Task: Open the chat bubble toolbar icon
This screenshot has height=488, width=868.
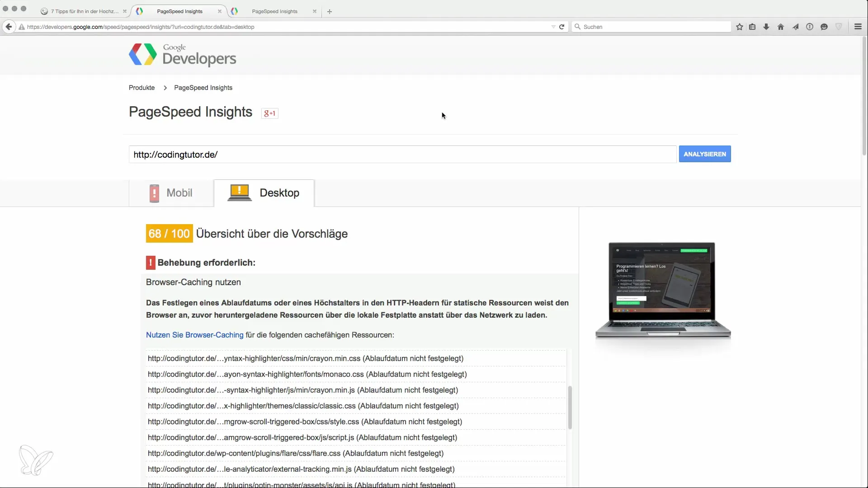Action: 824,27
